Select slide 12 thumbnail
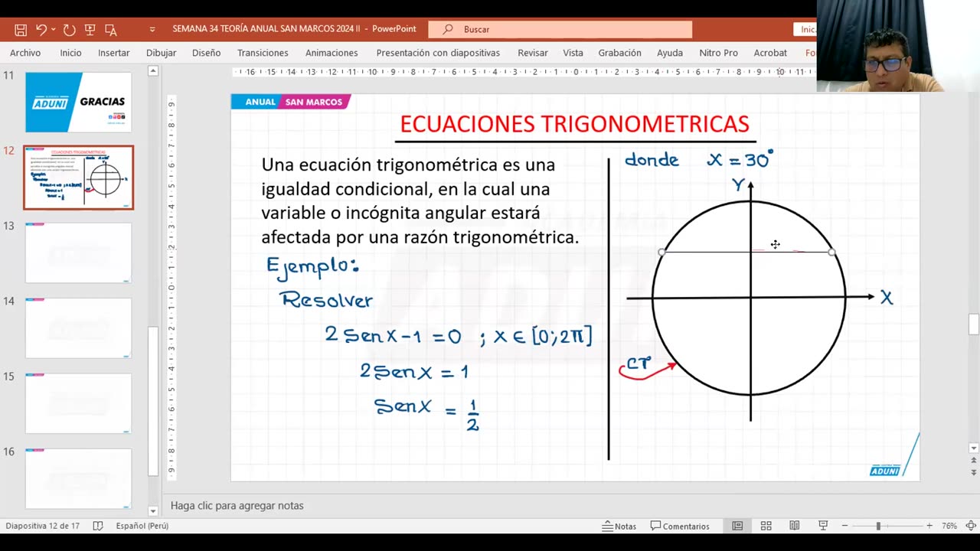This screenshot has width=980, height=551. [78, 178]
